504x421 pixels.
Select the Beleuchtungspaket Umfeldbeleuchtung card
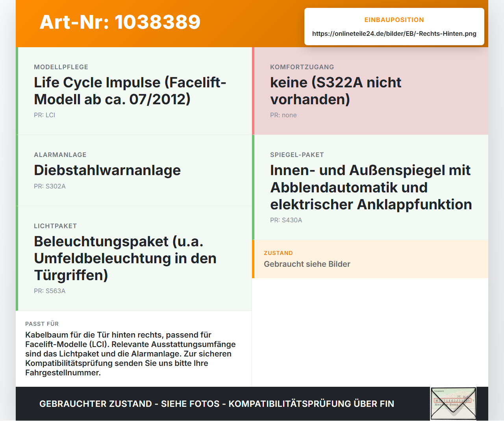[134, 259]
